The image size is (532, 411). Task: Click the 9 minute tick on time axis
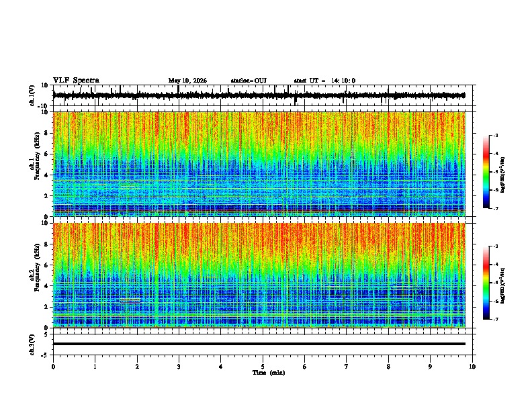[x=430, y=367]
